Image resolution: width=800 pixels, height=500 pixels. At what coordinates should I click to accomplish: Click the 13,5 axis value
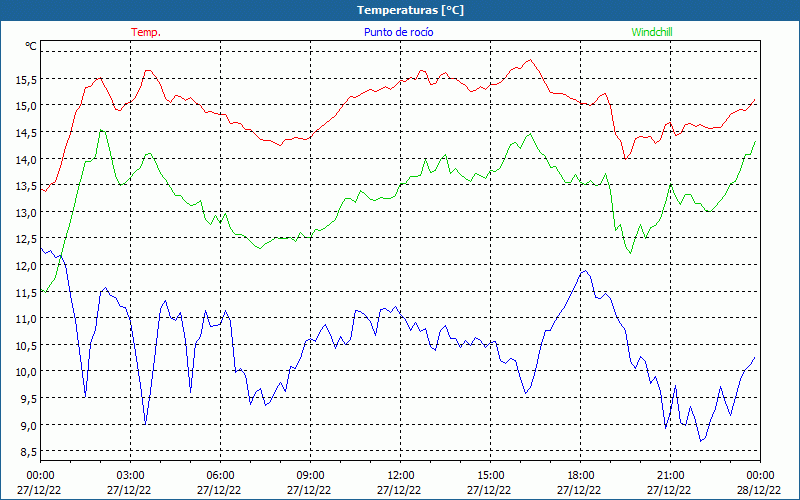tap(27, 186)
